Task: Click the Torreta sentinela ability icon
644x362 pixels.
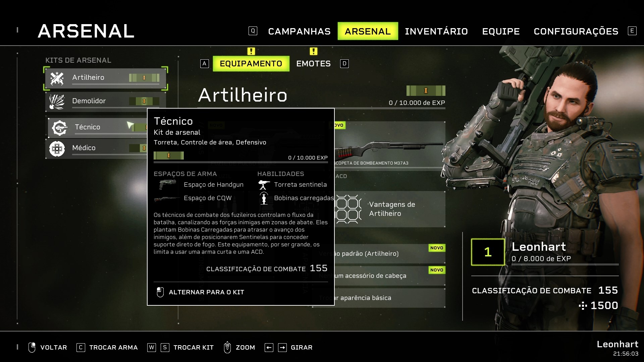Action: 264,185
